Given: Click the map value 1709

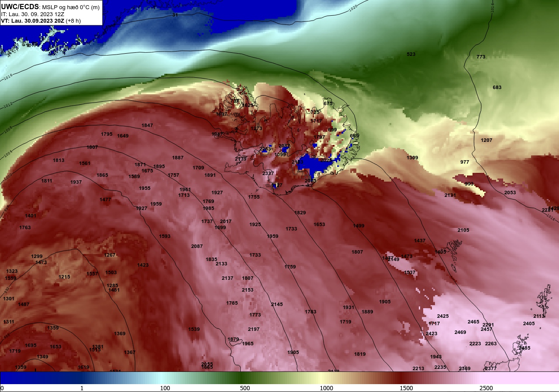Looking at the screenshot, I should click(x=198, y=168).
